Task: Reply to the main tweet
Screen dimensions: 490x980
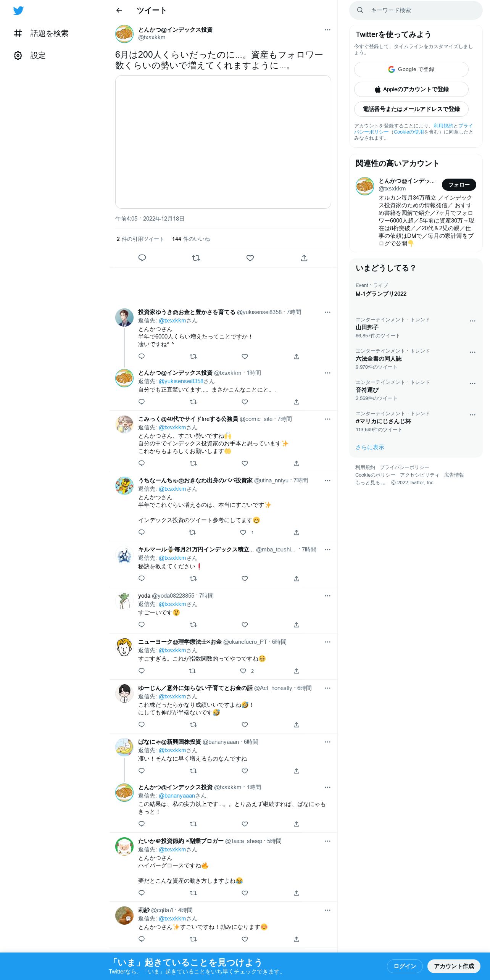Action: point(142,258)
